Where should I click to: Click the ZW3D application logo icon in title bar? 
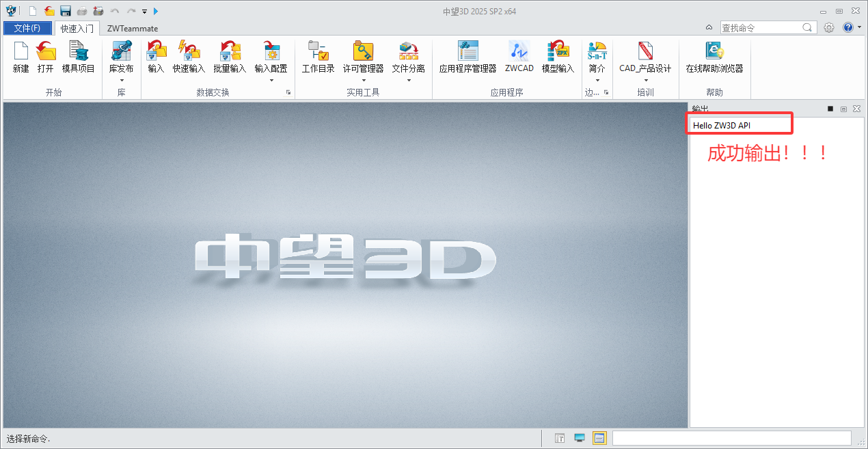(x=12, y=10)
